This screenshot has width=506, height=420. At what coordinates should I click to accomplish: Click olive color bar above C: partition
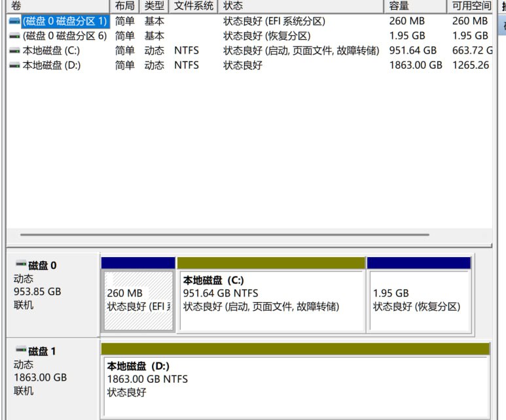point(271,263)
